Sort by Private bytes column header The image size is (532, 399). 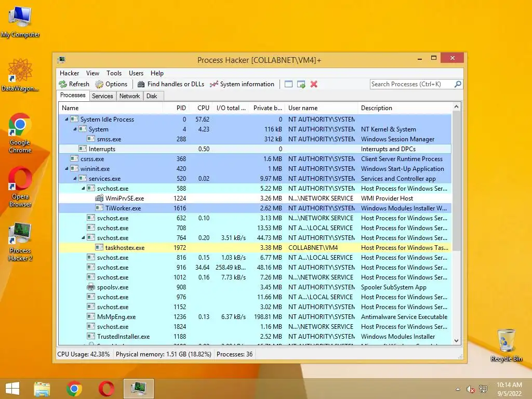[x=267, y=108]
